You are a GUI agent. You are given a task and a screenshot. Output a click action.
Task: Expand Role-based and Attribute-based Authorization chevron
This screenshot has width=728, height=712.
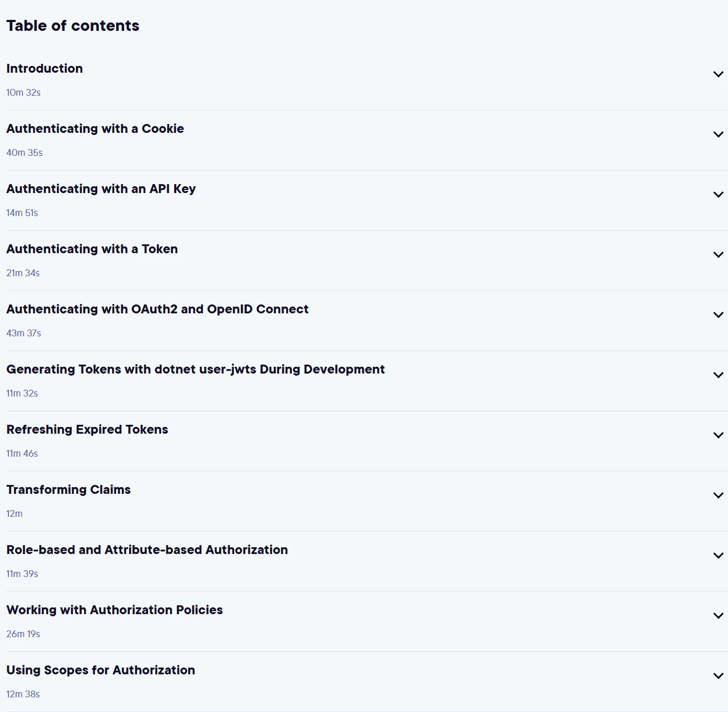(x=718, y=556)
